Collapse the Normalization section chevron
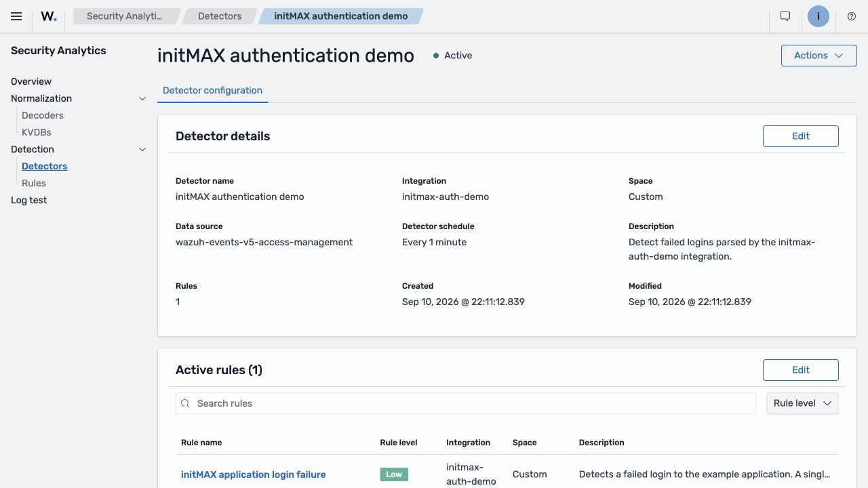The width and height of the screenshot is (868, 488). [142, 98]
